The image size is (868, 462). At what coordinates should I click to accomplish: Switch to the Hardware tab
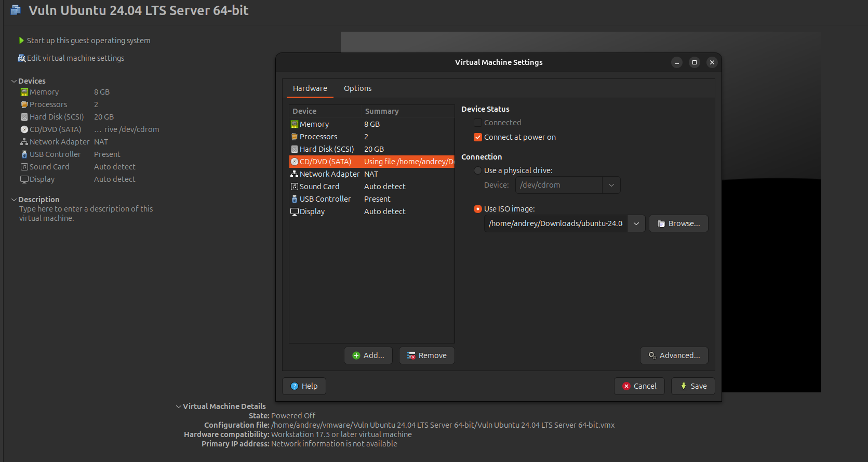coord(310,88)
